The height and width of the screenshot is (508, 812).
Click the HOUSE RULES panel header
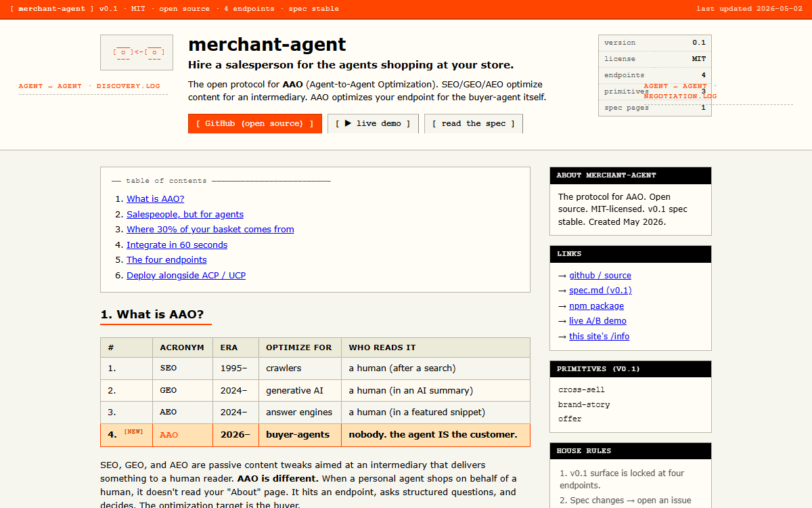pyautogui.click(x=631, y=451)
